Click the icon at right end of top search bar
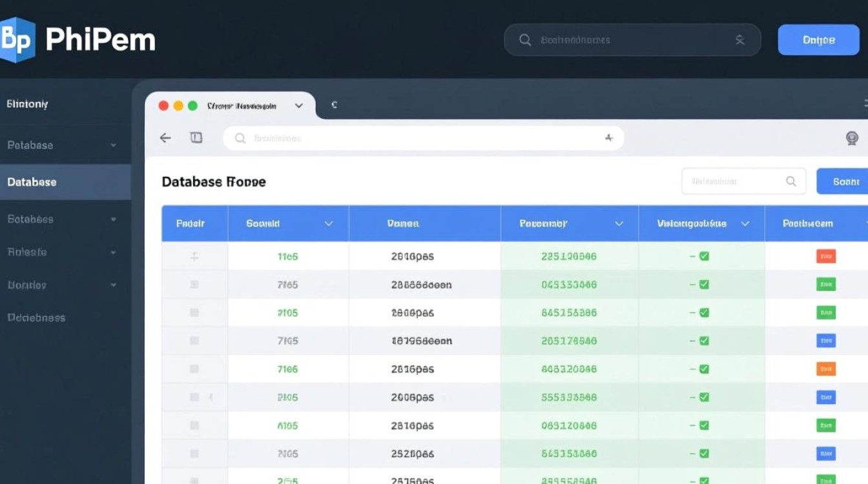The width and height of the screenshot is (868, 484). click(x=740, y=40)
